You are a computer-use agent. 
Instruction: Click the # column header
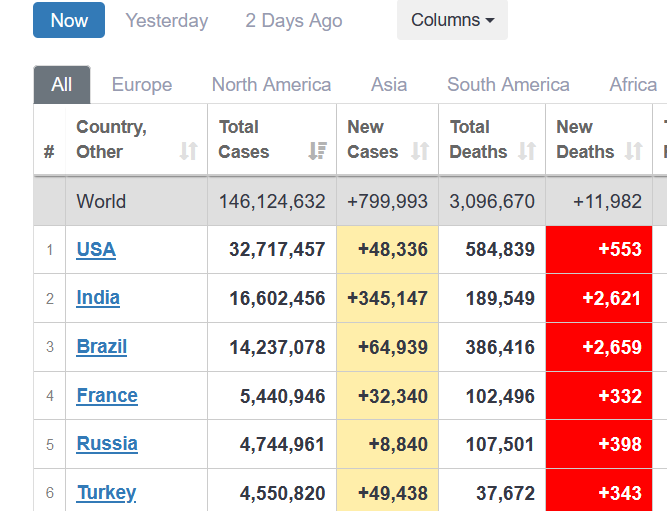[x=49, y=151]
